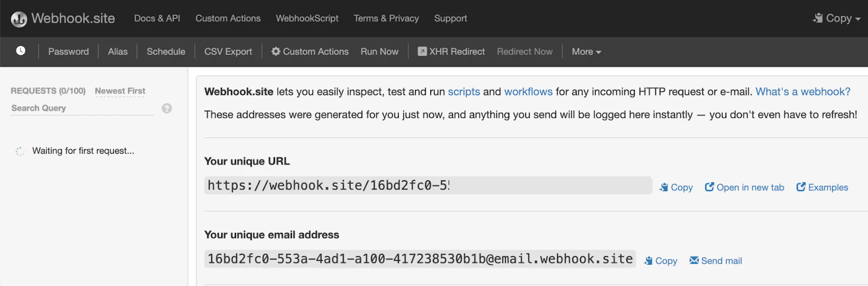
Task: Click the search query help question icon
Action: (x=167, y=109)
